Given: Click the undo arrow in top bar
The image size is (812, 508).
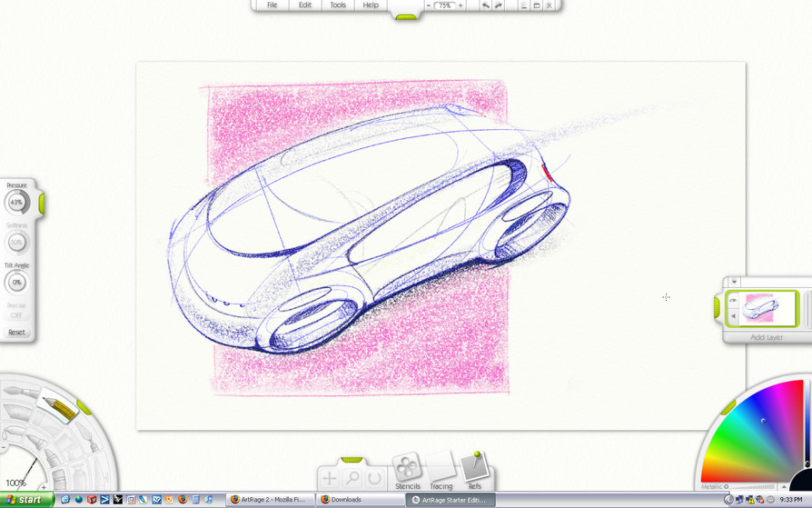Looking at the screenshot, I should [485, 5].
